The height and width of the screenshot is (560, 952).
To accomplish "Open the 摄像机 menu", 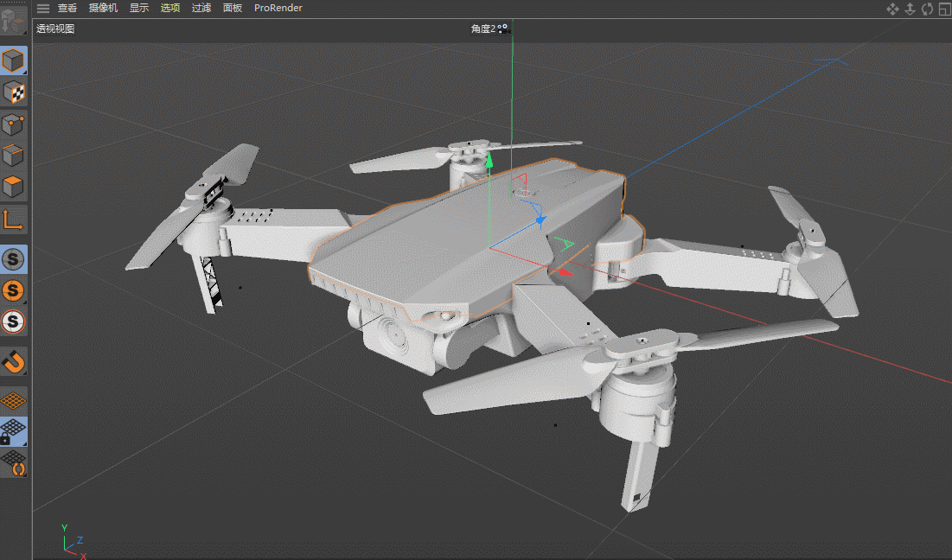I will [103, 8].
